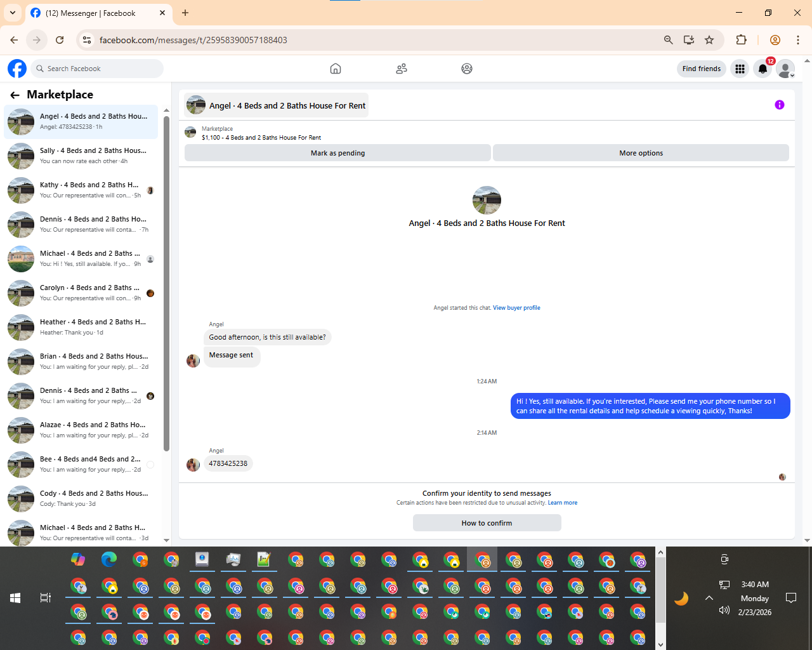The height and width of the screenshot is (650, 812).
Task: Open the Heather conversation
Action: point(81,328)
